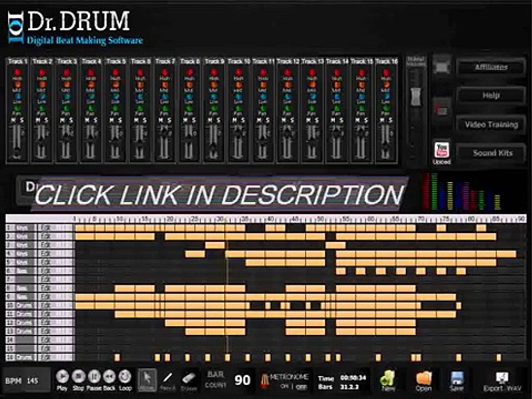532x399 pixels.
Task: Click the red icon left of the Help button
Action: 442,109
